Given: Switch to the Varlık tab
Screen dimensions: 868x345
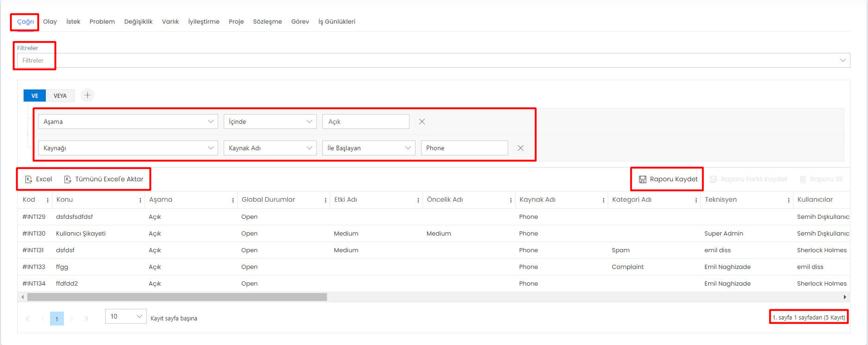Looking at the screenshot, I should pyautogui.click(x=170, y=22).
